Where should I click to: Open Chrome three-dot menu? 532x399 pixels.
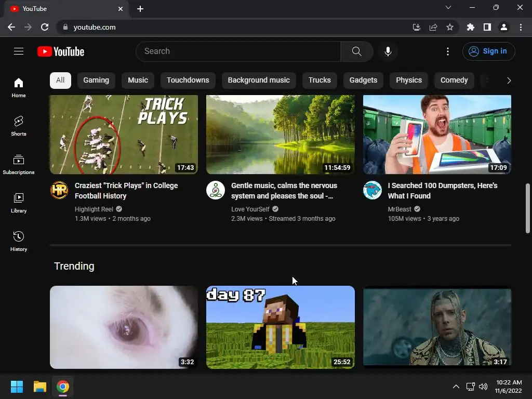[x=521, y=27]
